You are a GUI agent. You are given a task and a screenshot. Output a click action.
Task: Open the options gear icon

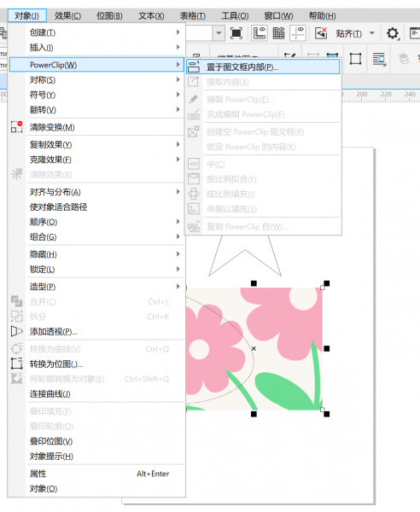pos(393,33)
